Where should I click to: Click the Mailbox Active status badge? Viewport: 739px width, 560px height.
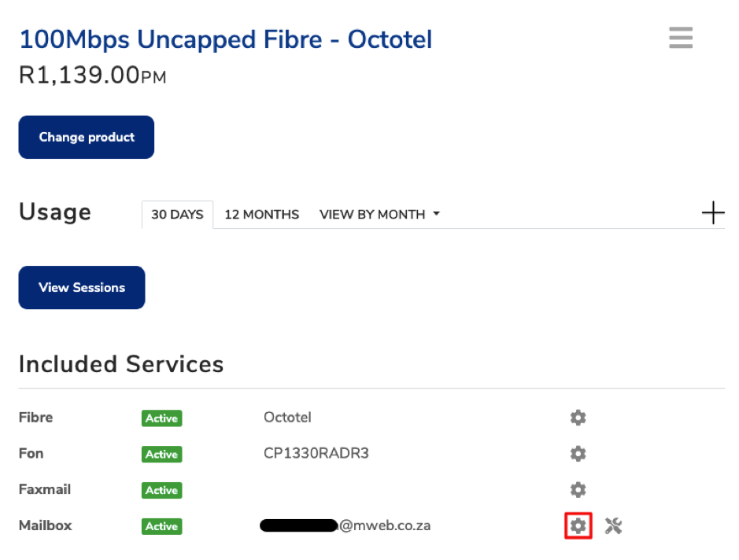161,526
